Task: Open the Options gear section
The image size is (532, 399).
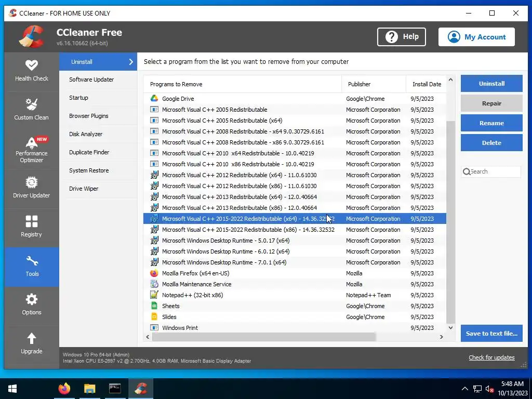Action: click(x=32, y=305)
